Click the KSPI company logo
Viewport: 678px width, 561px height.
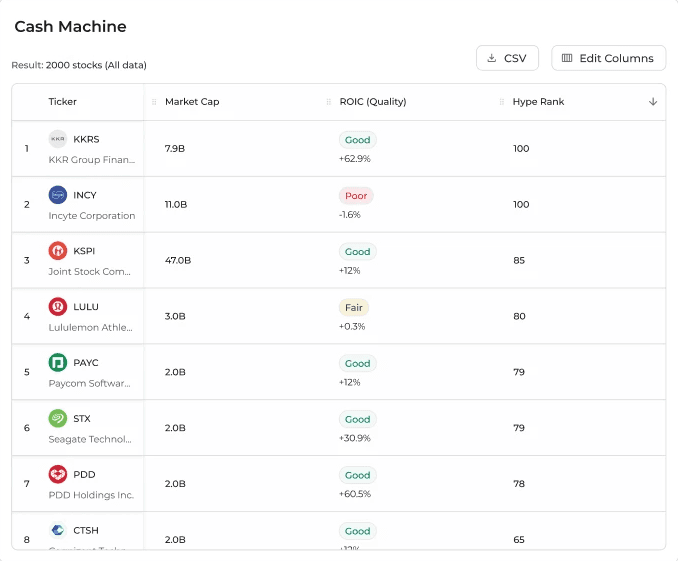[58, 250]
